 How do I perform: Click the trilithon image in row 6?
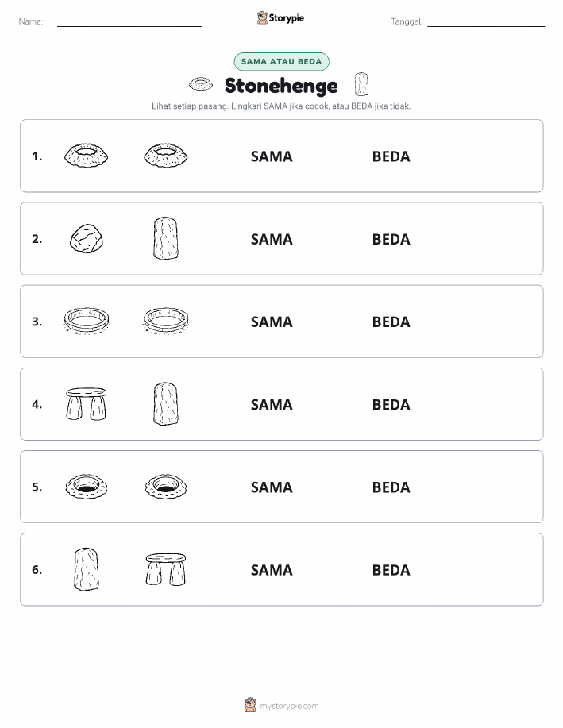click(x=166, y=569)
